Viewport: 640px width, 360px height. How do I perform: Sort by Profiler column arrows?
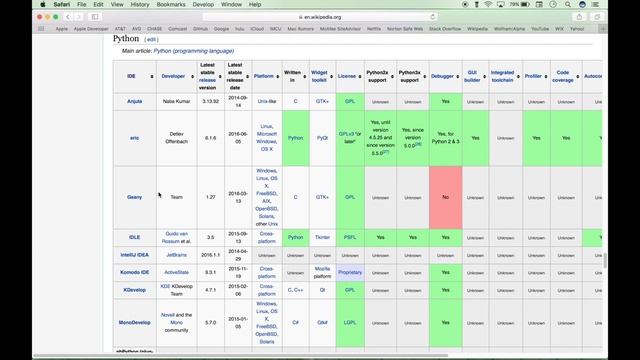click(546, 77)
